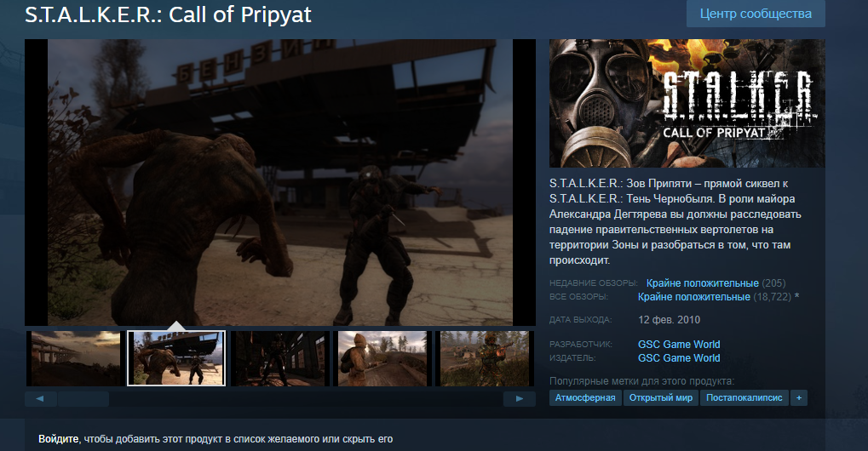Viewport: 868px width, 451px height.
Task: Click the main large screenshot image
Action: pos(280,182)
